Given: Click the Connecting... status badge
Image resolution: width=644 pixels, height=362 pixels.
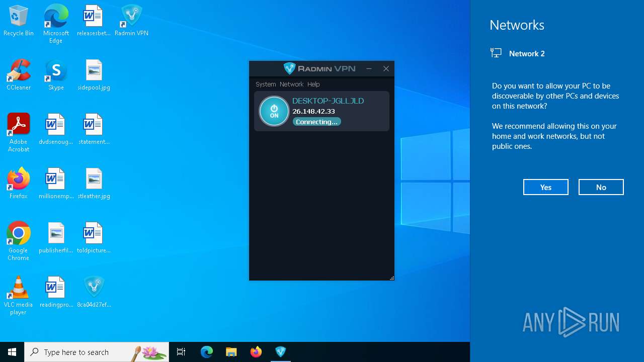Looking at the screenshot, I should pyautogui.click(x=317, y=122).
